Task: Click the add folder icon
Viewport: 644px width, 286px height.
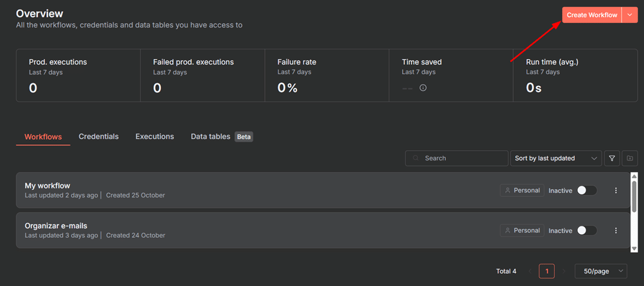Action: (x=630, y=158)
